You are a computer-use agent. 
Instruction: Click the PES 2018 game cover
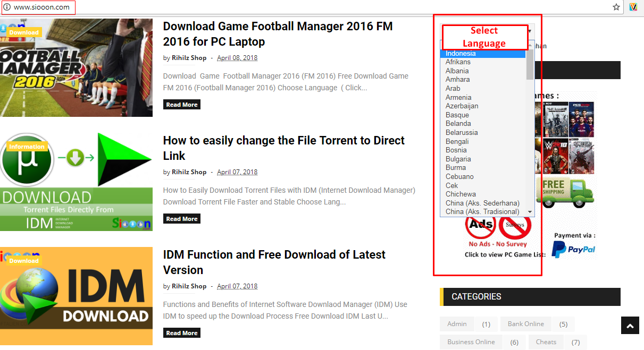tap(582, 119)
